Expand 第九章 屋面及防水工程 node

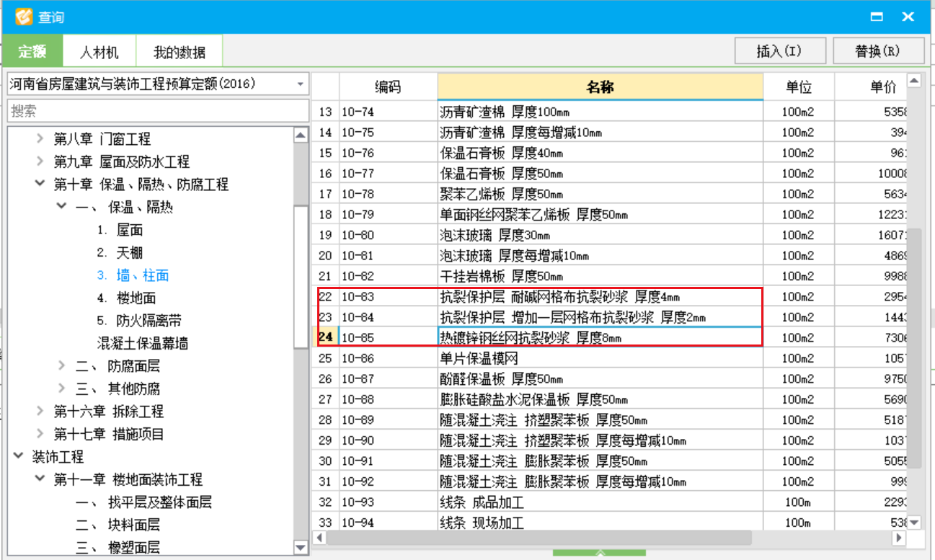[40, 161]
